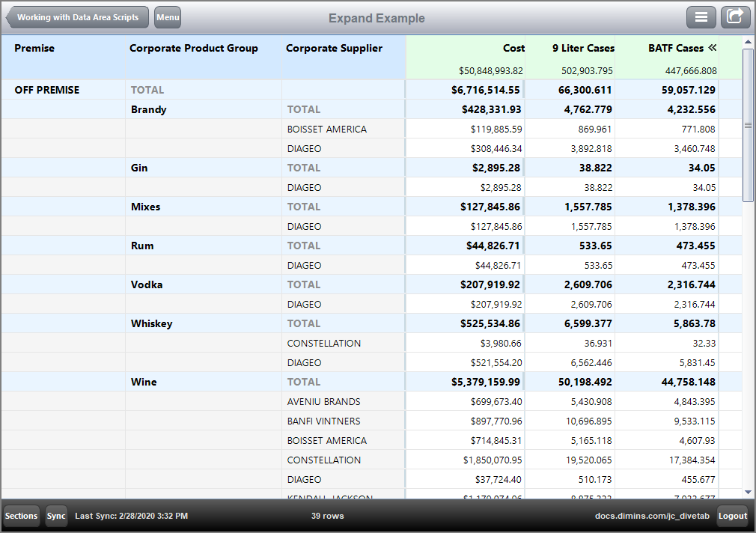Click the Premise column header
Image resolution: width=756 pixels, height=533 pixels.
pyautogui.click(x=34, y=47)
